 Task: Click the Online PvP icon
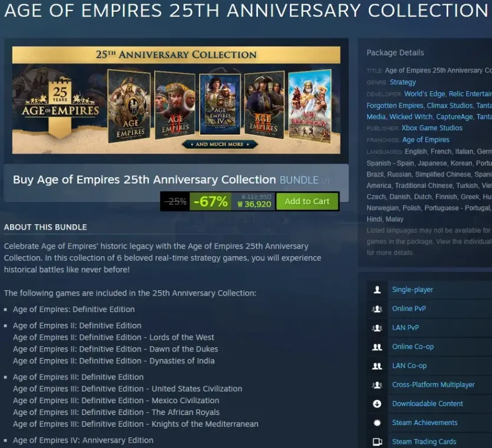point(377,309)
